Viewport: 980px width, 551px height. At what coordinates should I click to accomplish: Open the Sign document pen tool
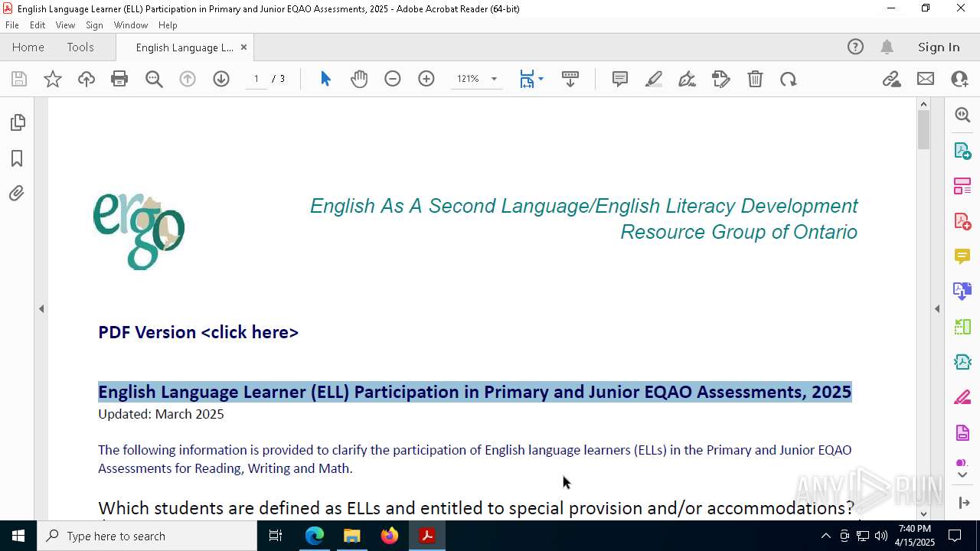[x=688, y=79]
